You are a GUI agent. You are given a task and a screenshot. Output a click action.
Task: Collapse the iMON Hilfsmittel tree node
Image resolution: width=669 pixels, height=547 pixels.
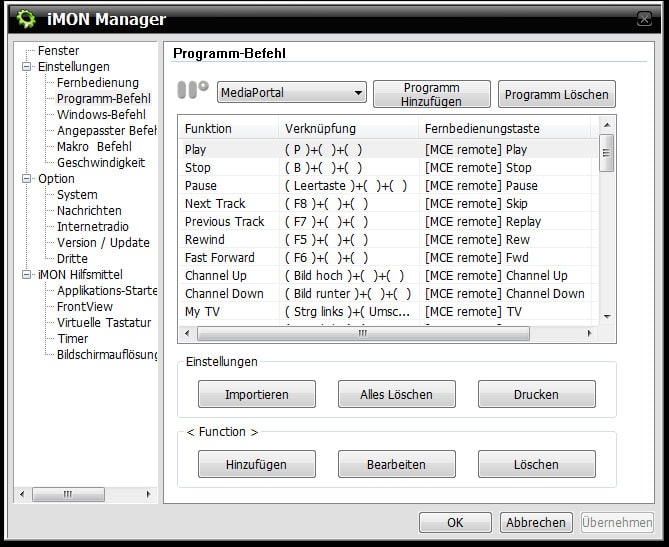27,275
